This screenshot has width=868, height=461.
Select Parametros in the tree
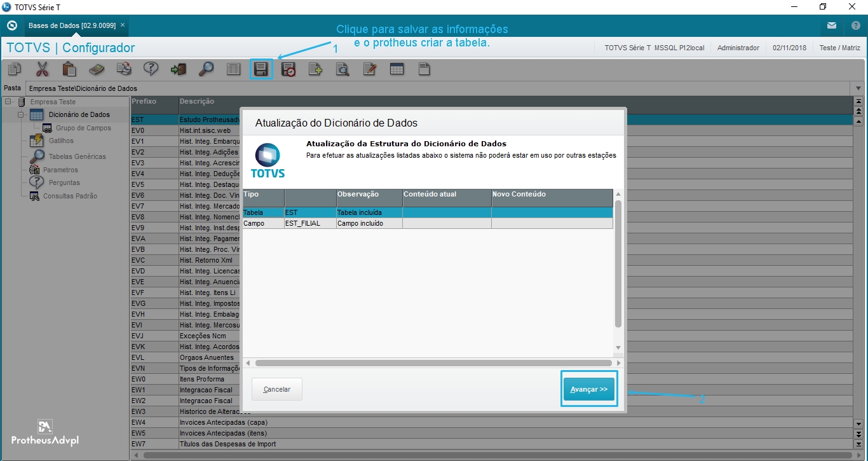click(60, 170)
